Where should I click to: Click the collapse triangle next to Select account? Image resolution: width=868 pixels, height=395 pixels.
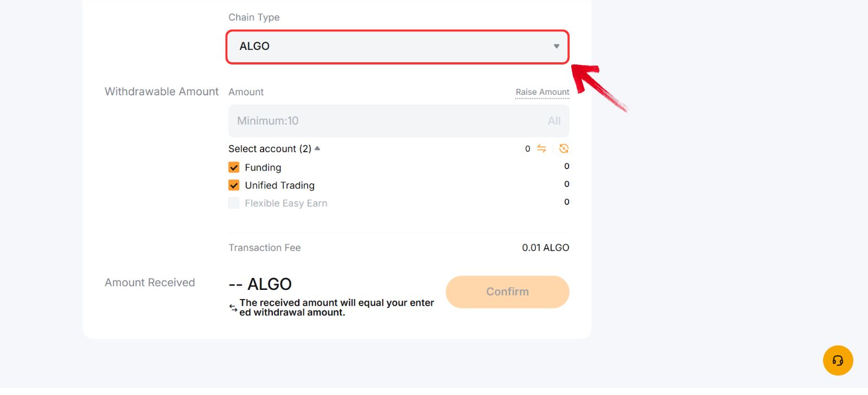[318, 147]
